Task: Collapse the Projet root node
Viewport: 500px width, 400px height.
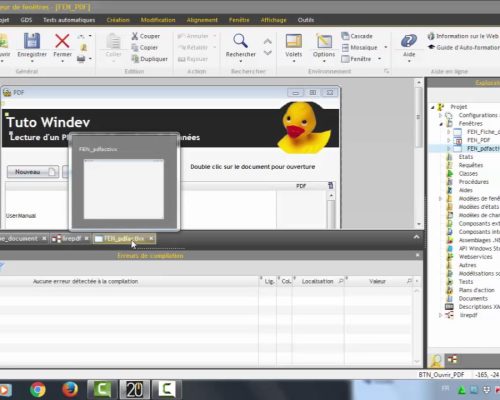Action: [433, 107]
